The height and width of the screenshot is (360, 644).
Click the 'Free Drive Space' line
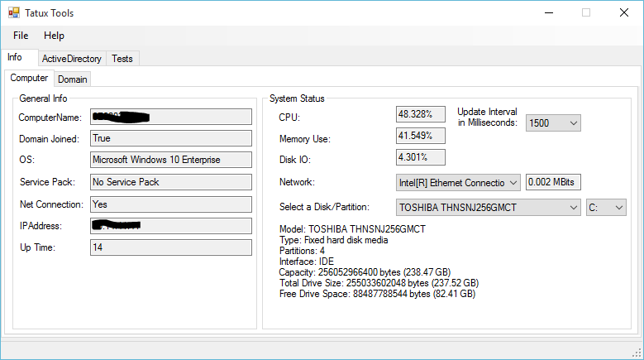pyautogui.click(x=377, y=294)
